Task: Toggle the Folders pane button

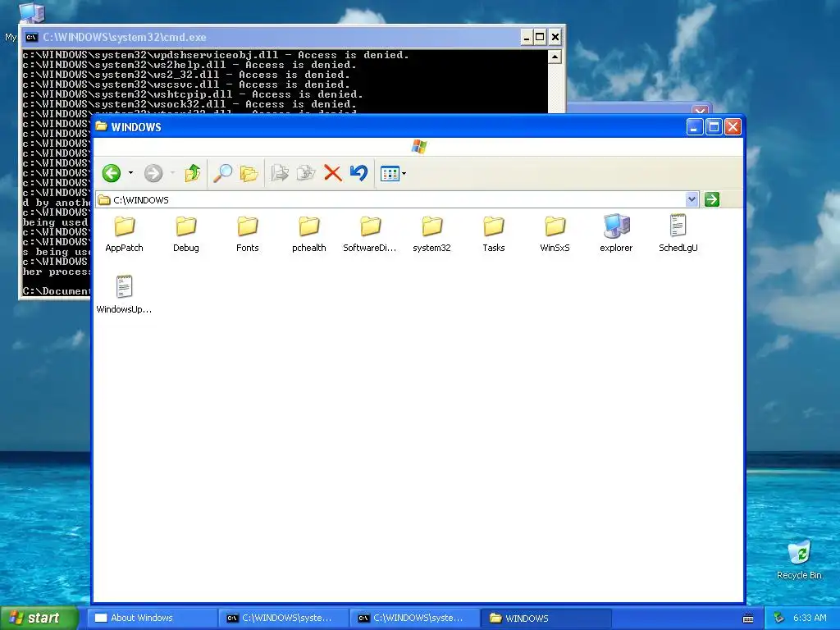Action: pos(249,173)
